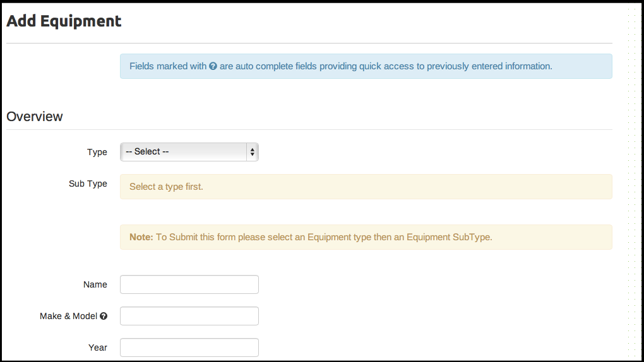Click the Add Equipment page heading
Viewport: 644px width, 362px height.
(x=64, y=21)
